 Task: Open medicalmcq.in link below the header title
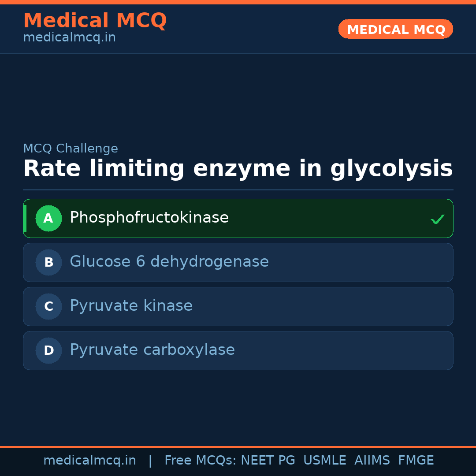[69, 37]
